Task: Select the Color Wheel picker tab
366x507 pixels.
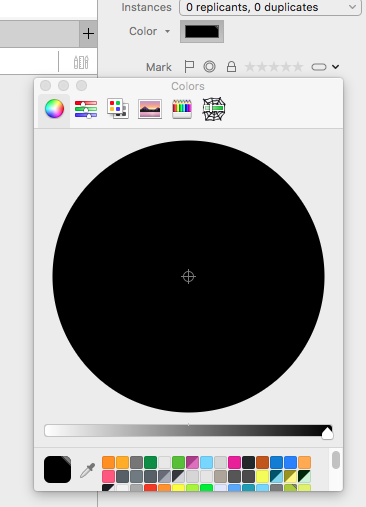Action: tap(54, 109)
